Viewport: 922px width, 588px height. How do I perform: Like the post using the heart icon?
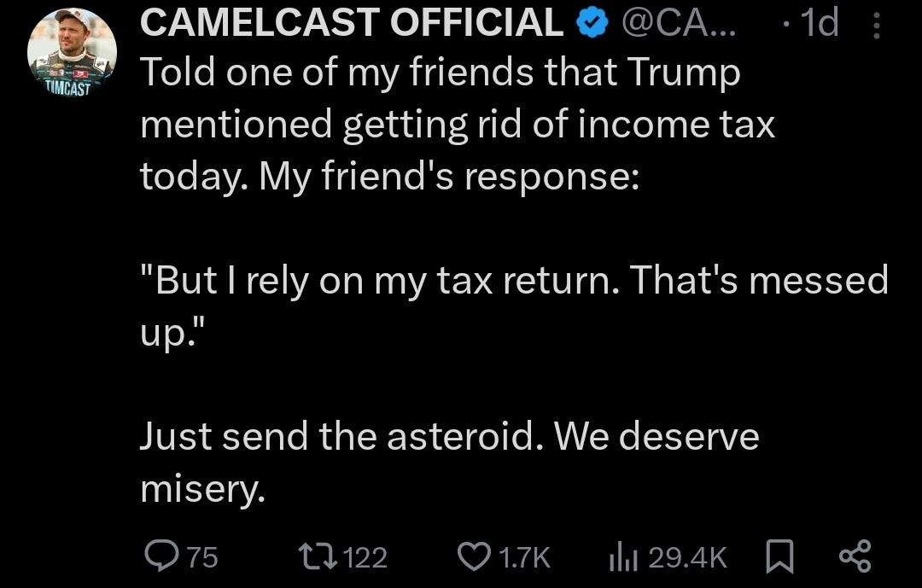[x=476, y=556]
